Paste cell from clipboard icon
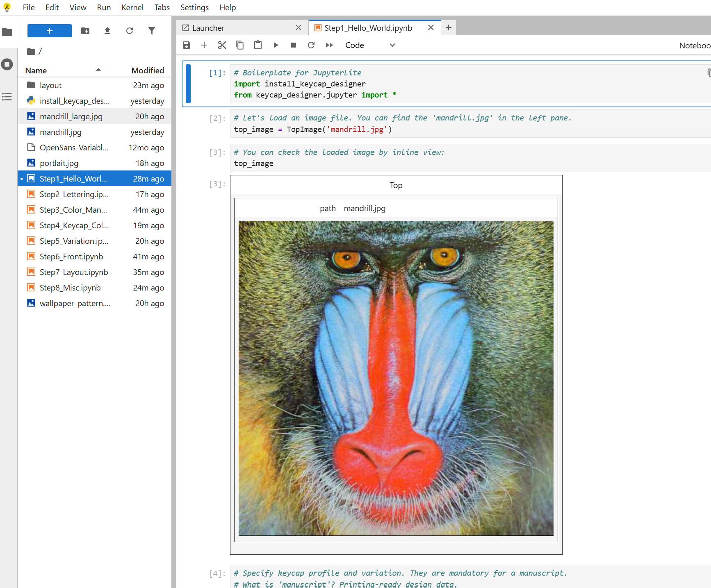This screenshot has width=711, height=588. [258, 45]
